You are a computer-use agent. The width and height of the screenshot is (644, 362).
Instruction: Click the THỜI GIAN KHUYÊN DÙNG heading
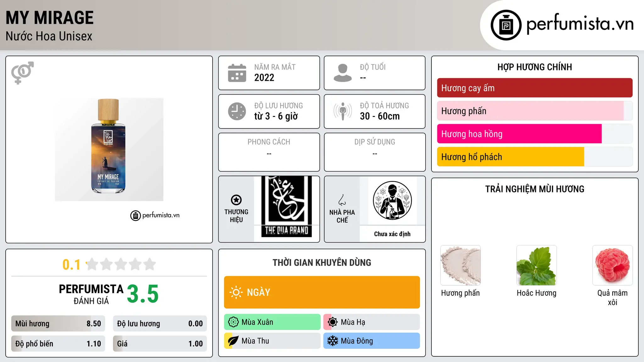point(322,263)
